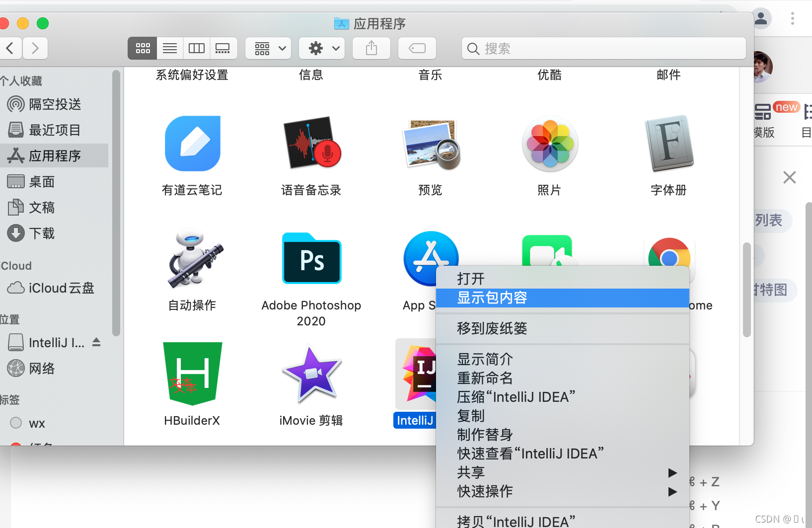
Task: Expand the 共享 submenu
Action: coord(562,472)
